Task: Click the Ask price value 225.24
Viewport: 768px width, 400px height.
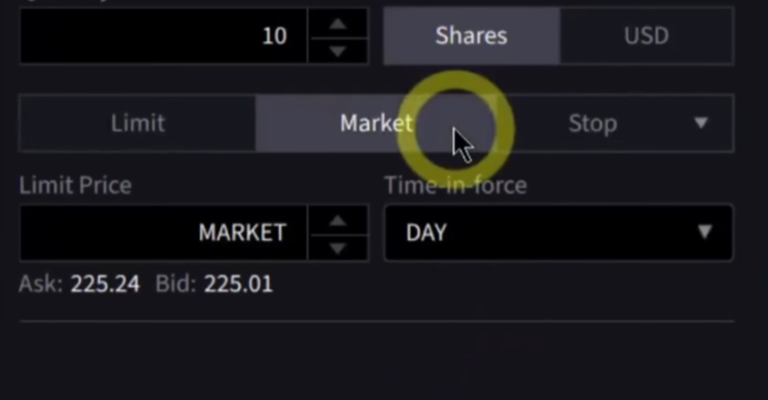Action: (x=105, y=284)
